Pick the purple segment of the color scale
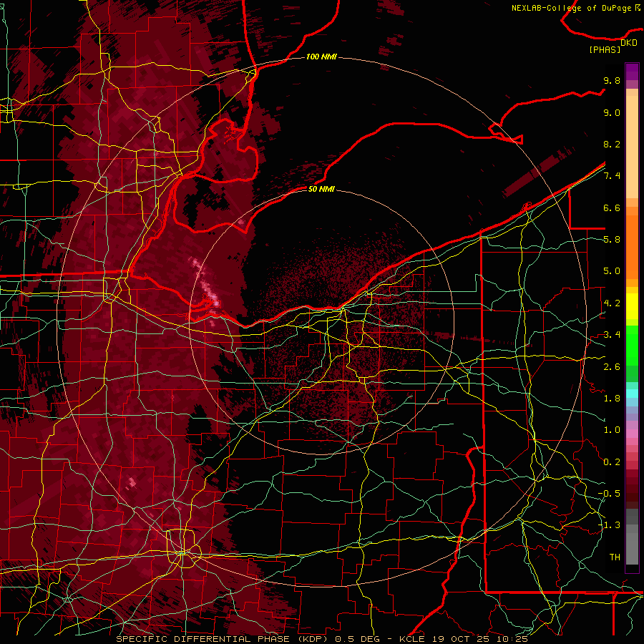 pyautogui.click(x=632, y=72)
